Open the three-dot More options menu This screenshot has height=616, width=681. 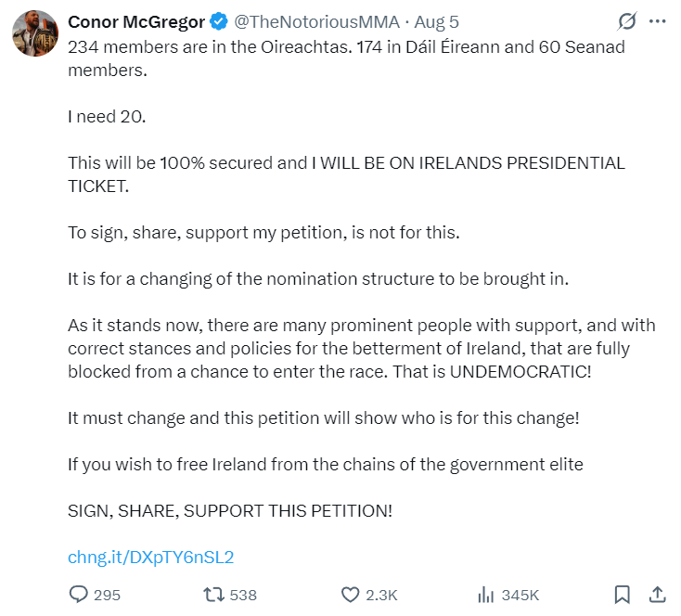point(657,21)
